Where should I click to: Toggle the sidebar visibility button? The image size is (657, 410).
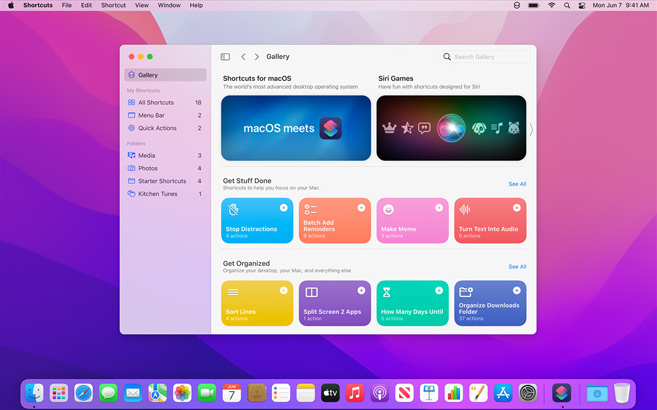point(225,57)
